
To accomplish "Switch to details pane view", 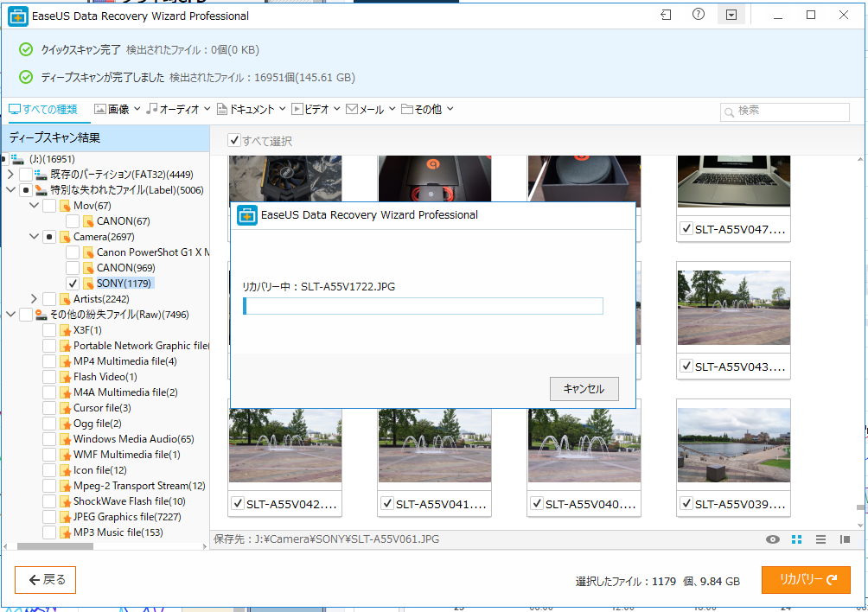I will pos(845,539).
